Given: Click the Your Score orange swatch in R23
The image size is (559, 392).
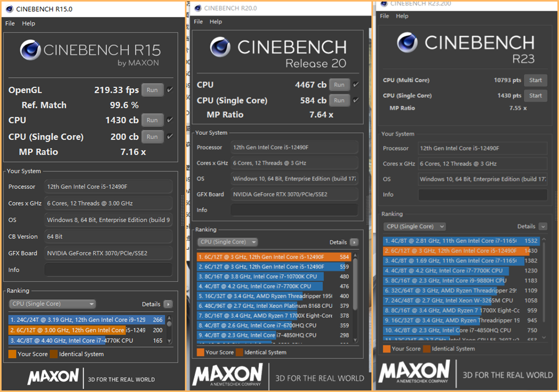Looking at the screenshot, I should [x=386, y=349].
